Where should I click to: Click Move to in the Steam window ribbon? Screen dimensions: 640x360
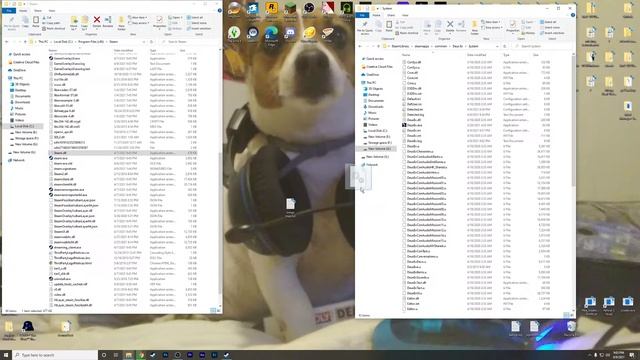click(74, 23)
